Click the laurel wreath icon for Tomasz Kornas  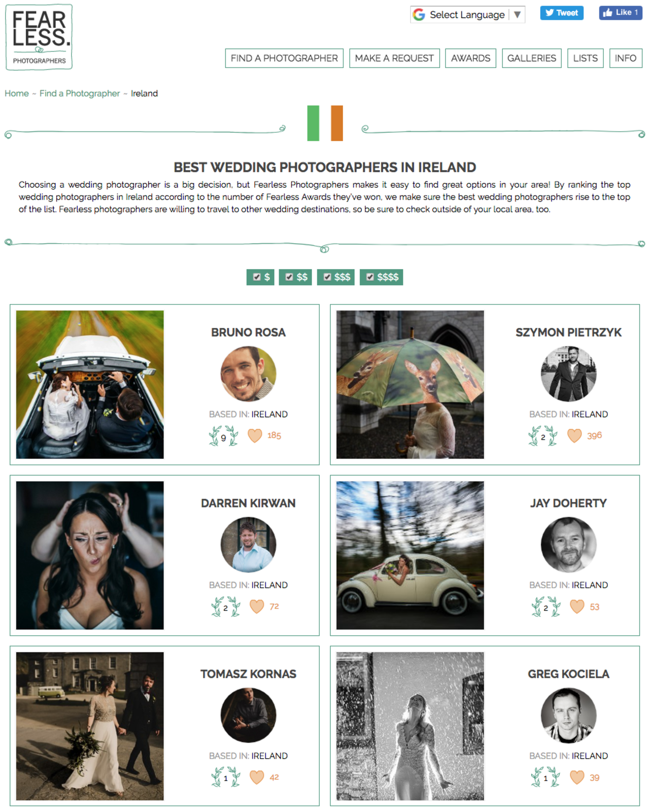[226, 777]
